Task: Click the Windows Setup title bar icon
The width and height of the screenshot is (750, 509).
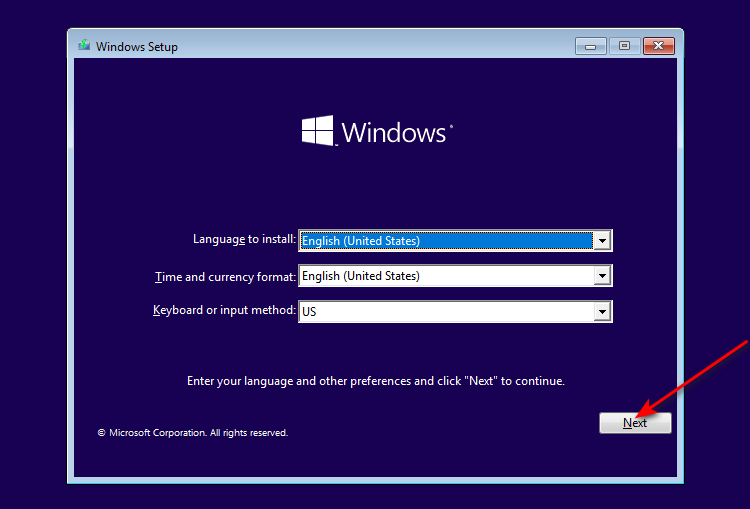Action: click(84, 46)
